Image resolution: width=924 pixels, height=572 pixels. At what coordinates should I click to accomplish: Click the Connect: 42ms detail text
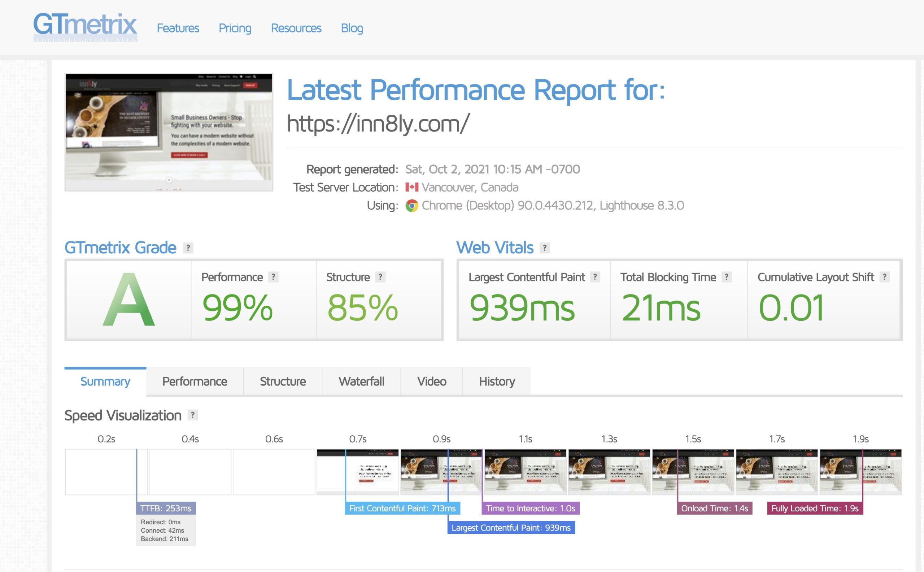tap(162, 530)
